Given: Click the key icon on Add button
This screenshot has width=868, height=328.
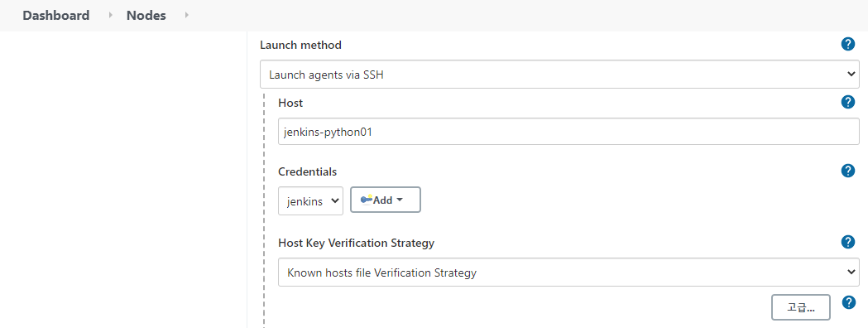Looking at the screenshot, I should coord(367,200).
